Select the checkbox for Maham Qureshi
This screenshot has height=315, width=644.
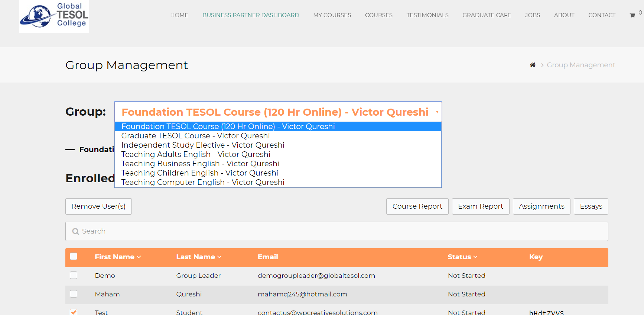[74, 294]
